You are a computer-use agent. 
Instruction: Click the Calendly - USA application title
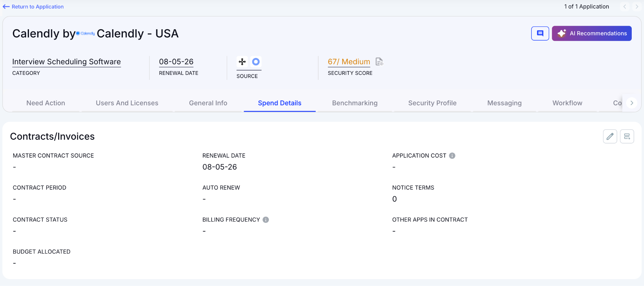click(137, 33)
